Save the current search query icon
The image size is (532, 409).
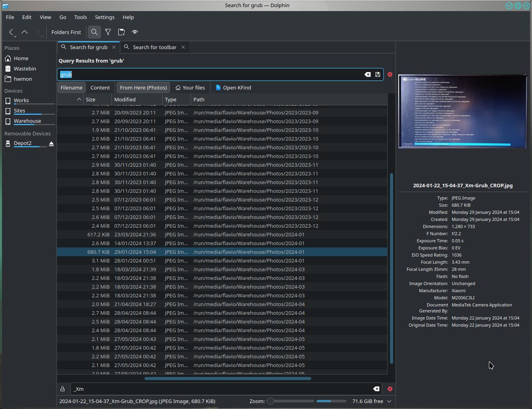point(378,74)
